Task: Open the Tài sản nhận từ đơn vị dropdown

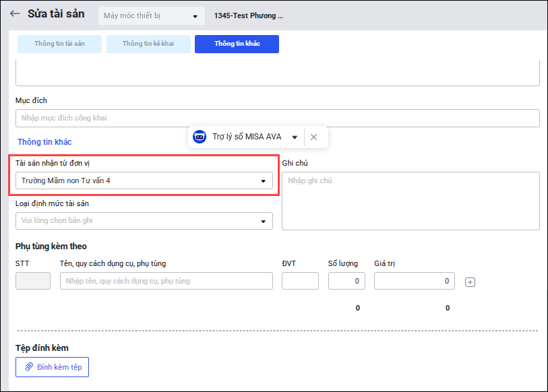Action: coord(263,181)
